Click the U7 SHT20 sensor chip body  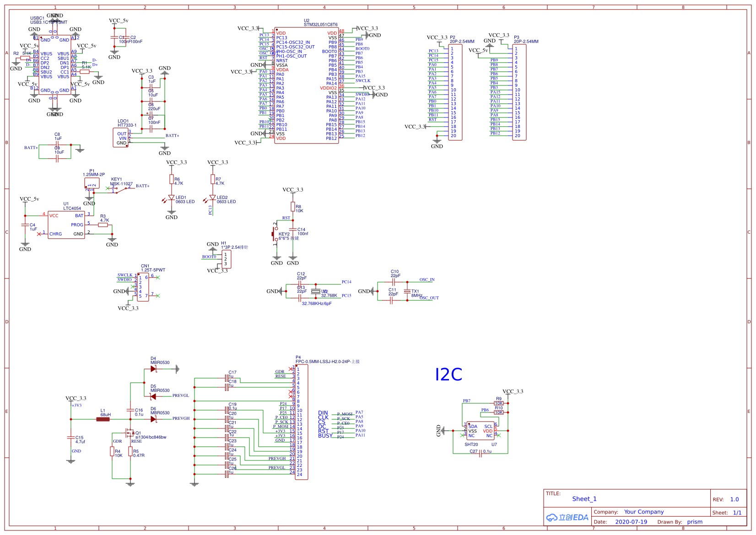coord(481,431)
